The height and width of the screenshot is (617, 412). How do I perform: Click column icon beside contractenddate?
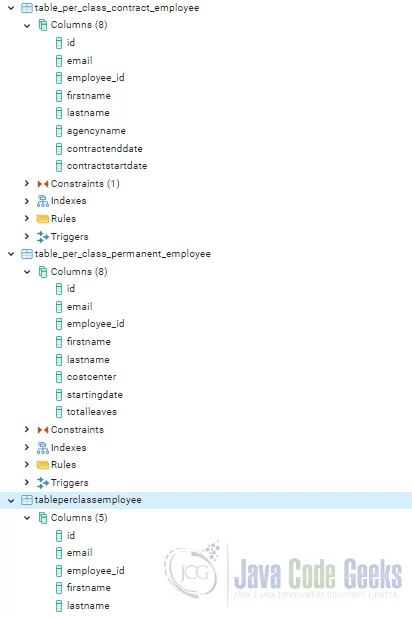(59, 149)
